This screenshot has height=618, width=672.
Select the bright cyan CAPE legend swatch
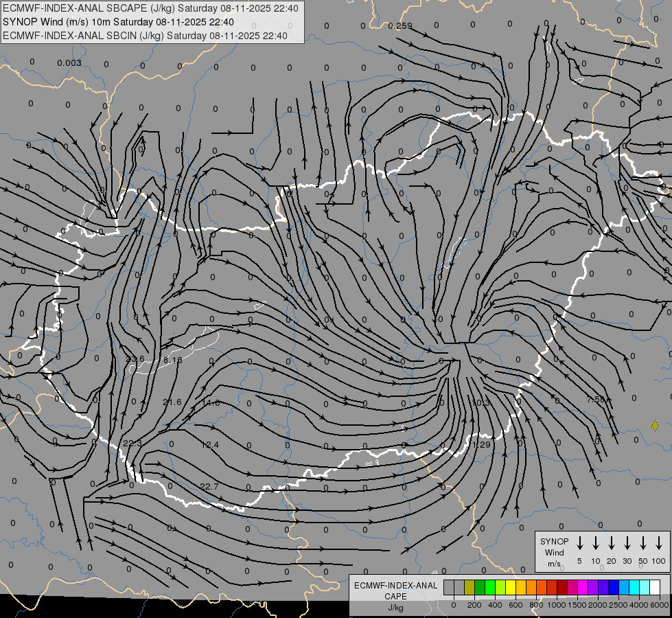tap(635, 587)
